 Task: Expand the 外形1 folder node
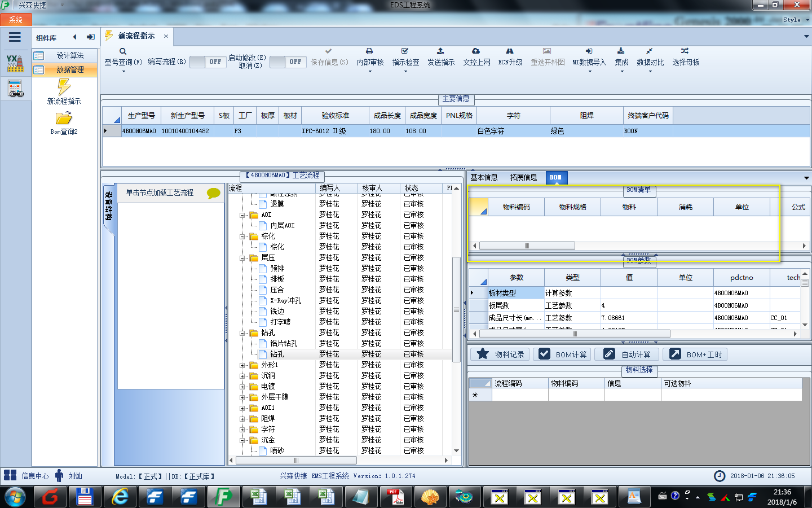[x=242, y=365]
